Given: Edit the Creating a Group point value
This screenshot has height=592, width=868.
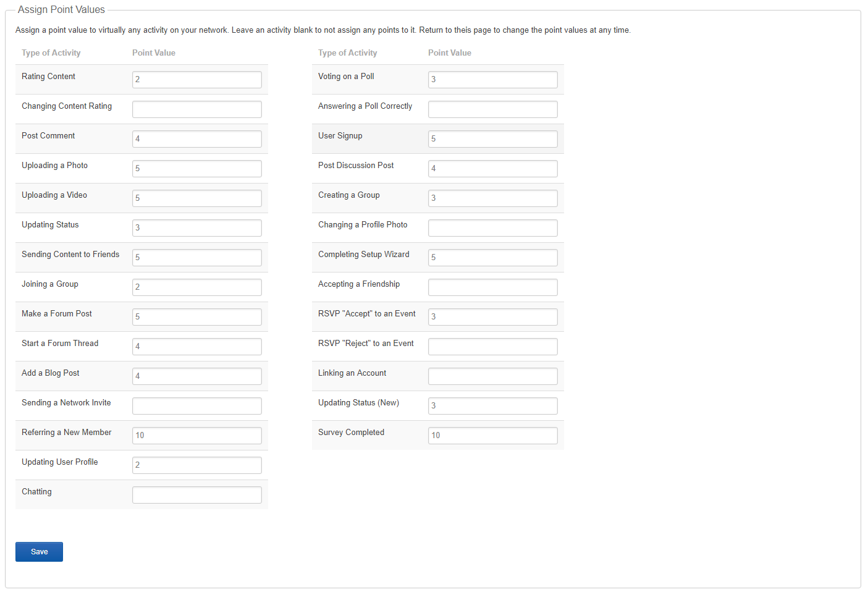Looking at the screenshot, I should coord(492,198).
